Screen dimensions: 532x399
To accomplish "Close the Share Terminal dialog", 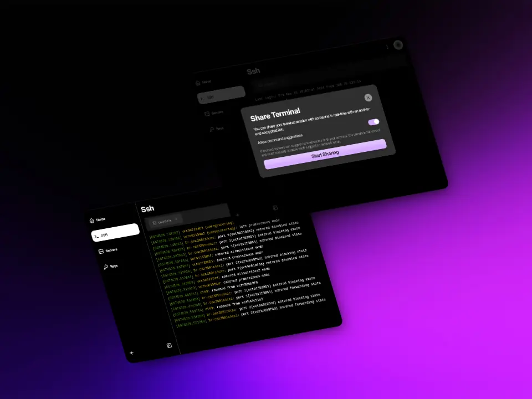I will pos(368,98).
